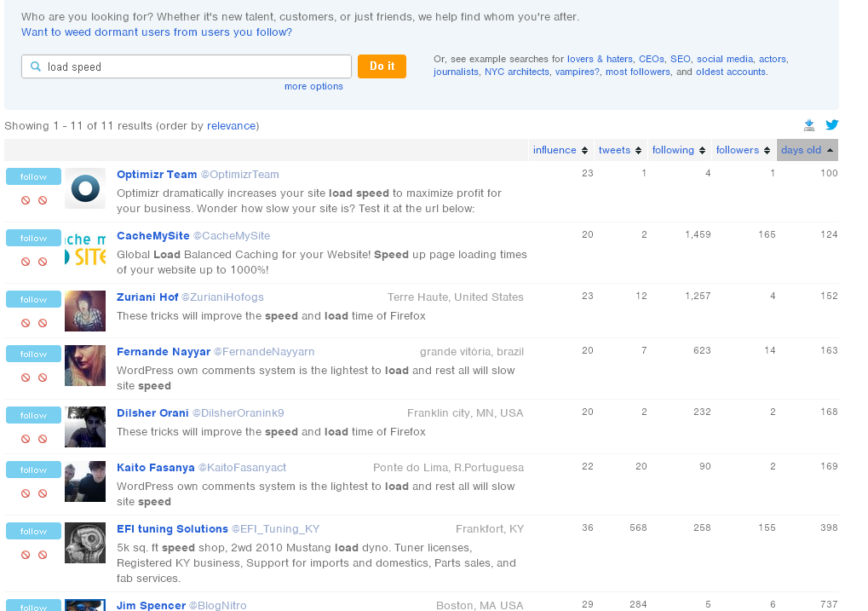Image resolution: width=868 pixels, height=611 pixels.
Task: Click second red block icon in CacheMySite row
Action: [x=43, y=262]
